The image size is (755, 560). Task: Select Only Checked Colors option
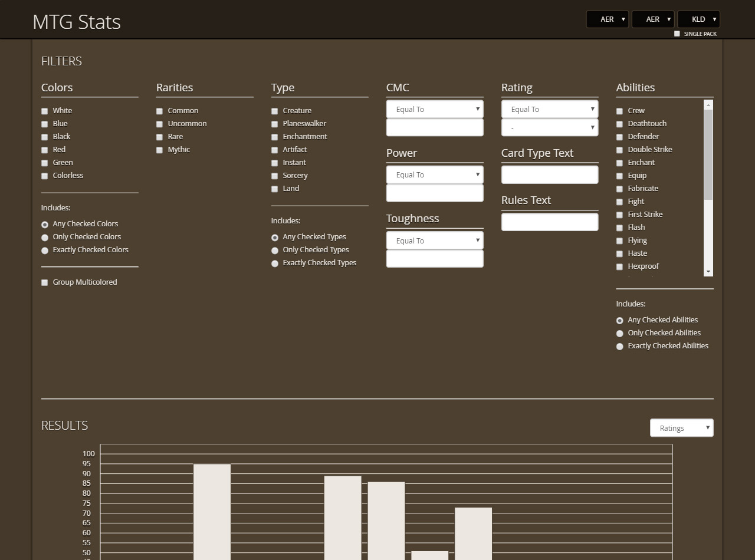tap(45, 238)
